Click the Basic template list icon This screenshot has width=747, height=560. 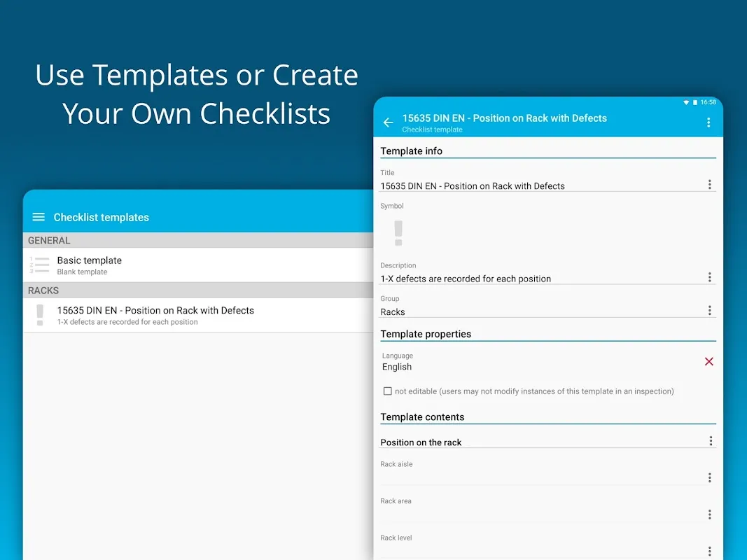(x=40, y=265)
